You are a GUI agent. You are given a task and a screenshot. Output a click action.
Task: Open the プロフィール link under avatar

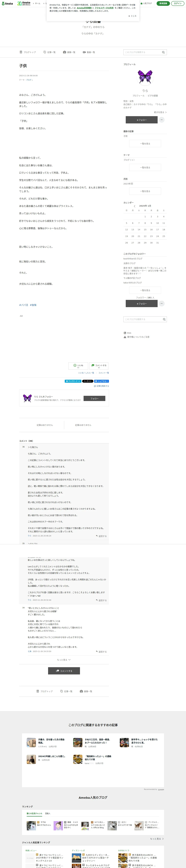(138, 96)
